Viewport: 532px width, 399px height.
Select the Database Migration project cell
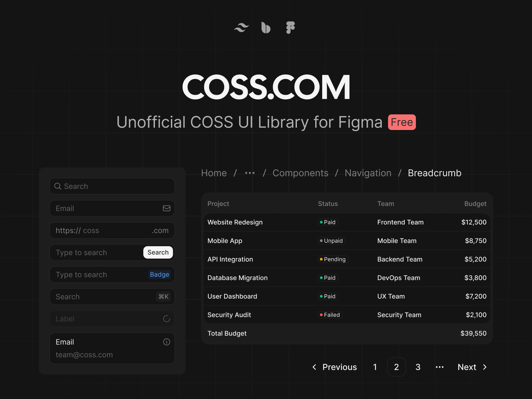click(237, 278)
